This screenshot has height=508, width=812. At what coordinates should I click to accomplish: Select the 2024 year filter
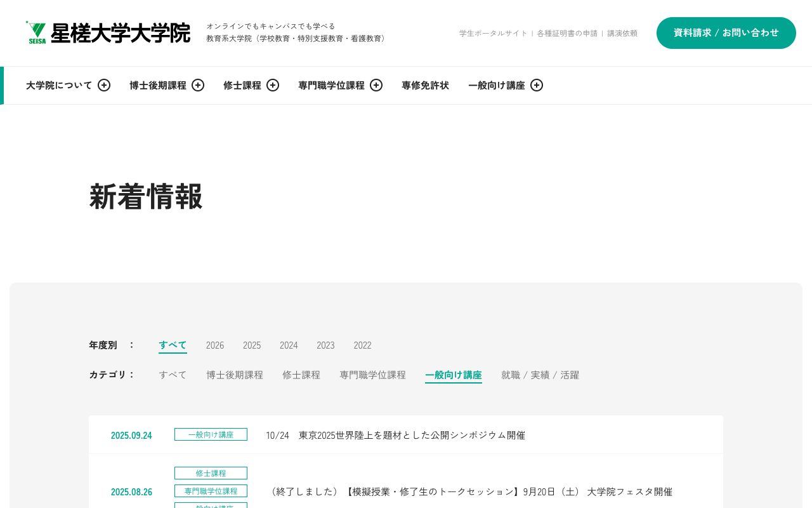[x=289, y=345]
